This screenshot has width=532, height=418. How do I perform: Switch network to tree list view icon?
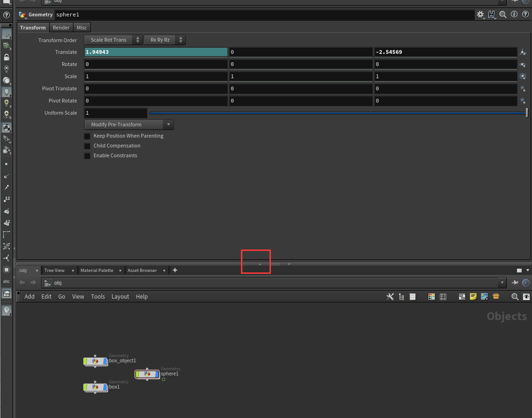click(401, 297)
